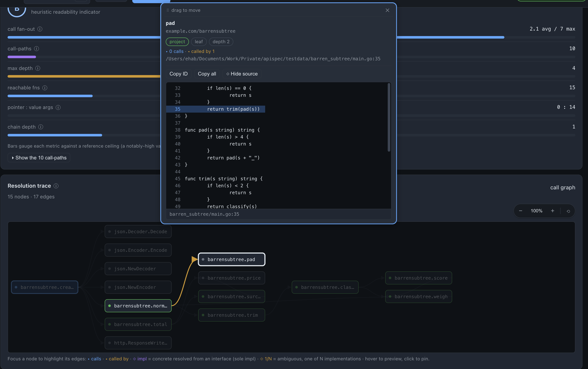
Task: Select barrensubtree.pad graph node
Action: (231, 259)
